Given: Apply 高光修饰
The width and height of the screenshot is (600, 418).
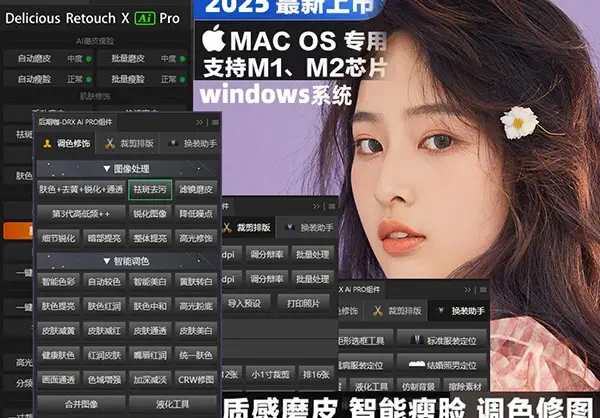Looking at the screenshot, I should [196, 238].
